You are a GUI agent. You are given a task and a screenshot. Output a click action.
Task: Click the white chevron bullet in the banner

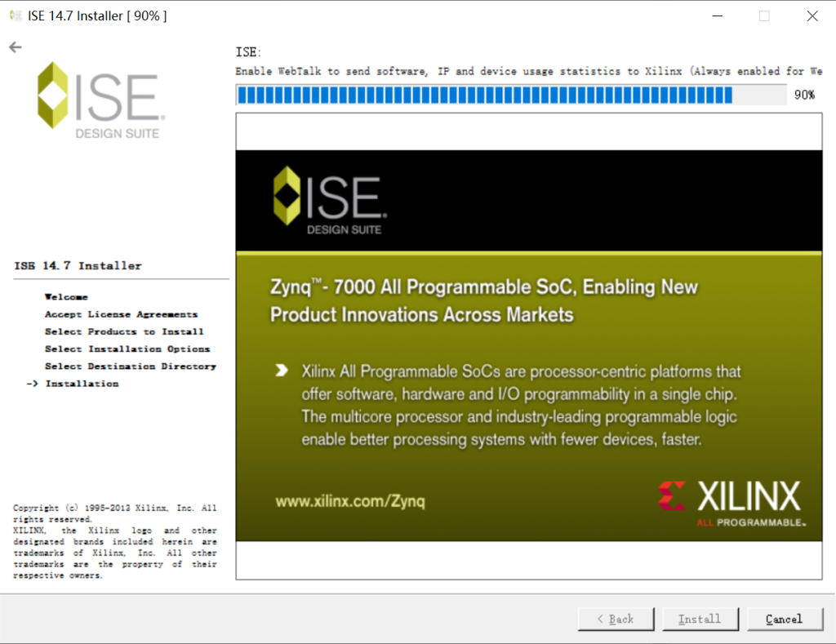click(x=282, y=371)
